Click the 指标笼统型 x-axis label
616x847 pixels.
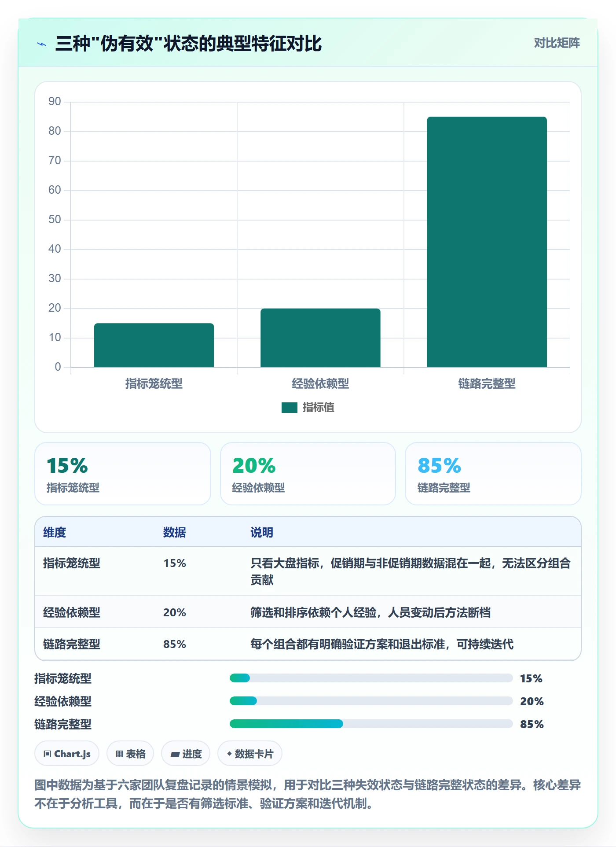pyautogui.click(x=154, y=383)
